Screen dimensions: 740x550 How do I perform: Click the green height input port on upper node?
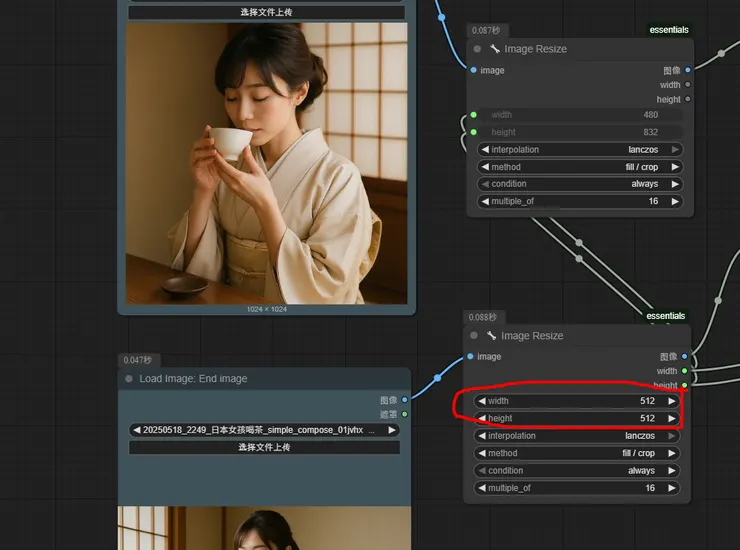pyautogui.click(x=473, y=132)
